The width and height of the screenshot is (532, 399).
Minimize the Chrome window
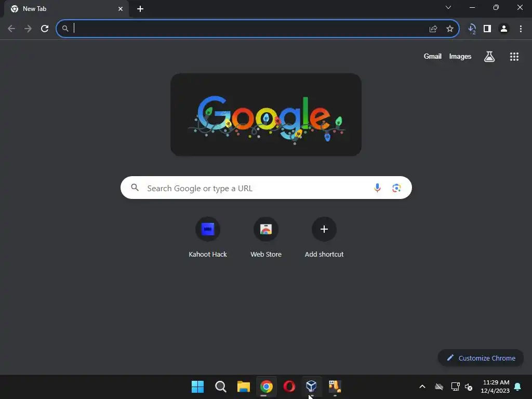tap(472, 7)
